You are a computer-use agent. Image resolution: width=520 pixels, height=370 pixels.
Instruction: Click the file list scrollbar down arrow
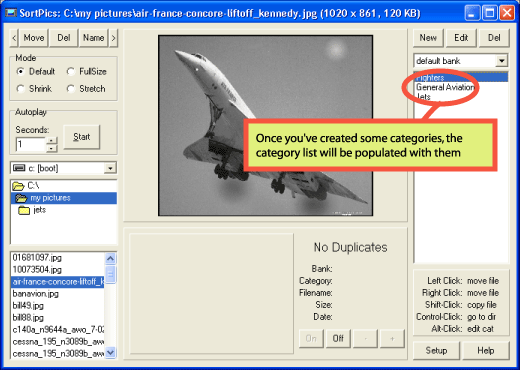tap(110, 352)
